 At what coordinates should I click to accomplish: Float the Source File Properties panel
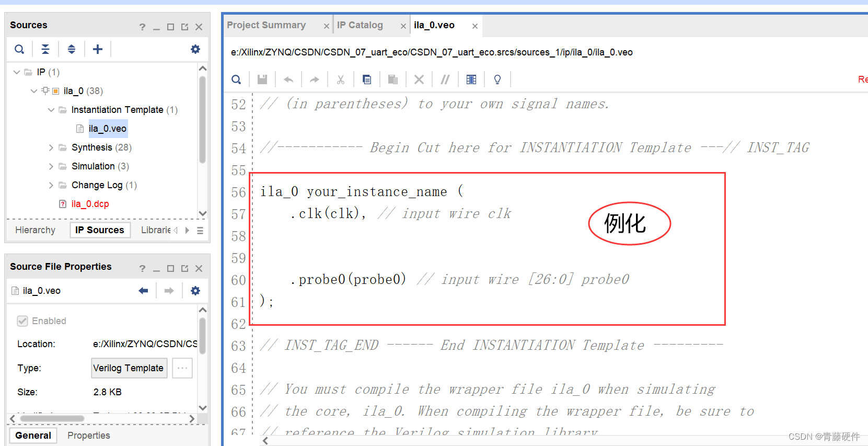point(184,268)
